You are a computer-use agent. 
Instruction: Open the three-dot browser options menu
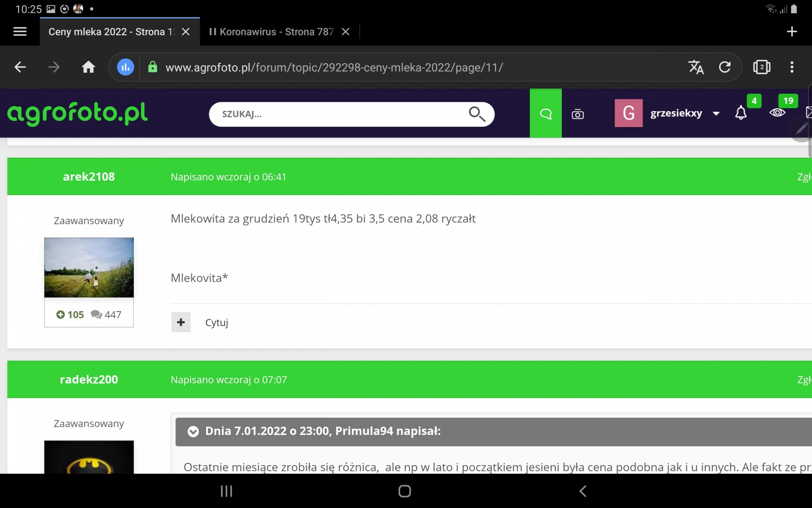coord(792,67)
